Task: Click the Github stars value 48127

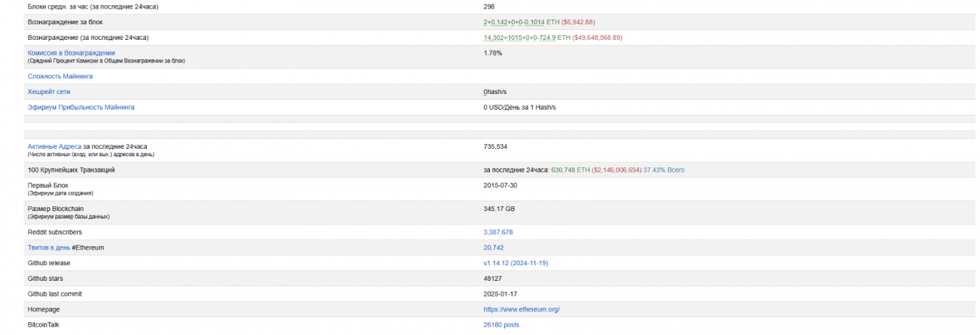Action: click(x=493, y=279)
